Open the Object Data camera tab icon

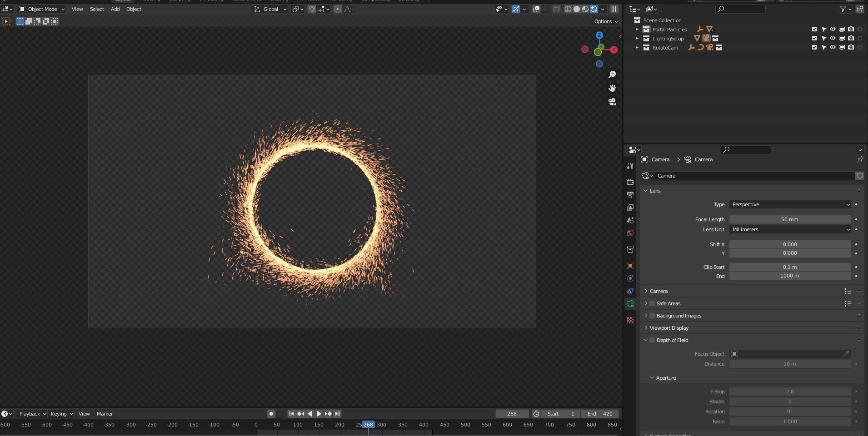630,304
